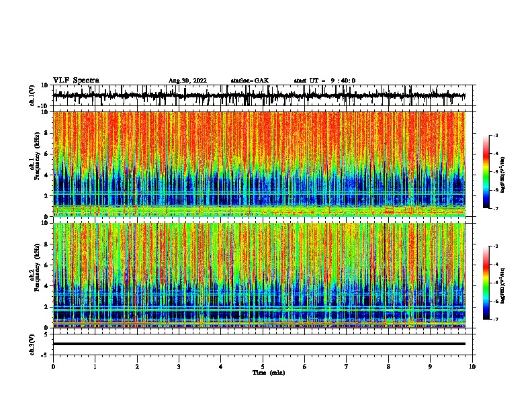Click the ch.1 voltage waveform trace panel

263,95
